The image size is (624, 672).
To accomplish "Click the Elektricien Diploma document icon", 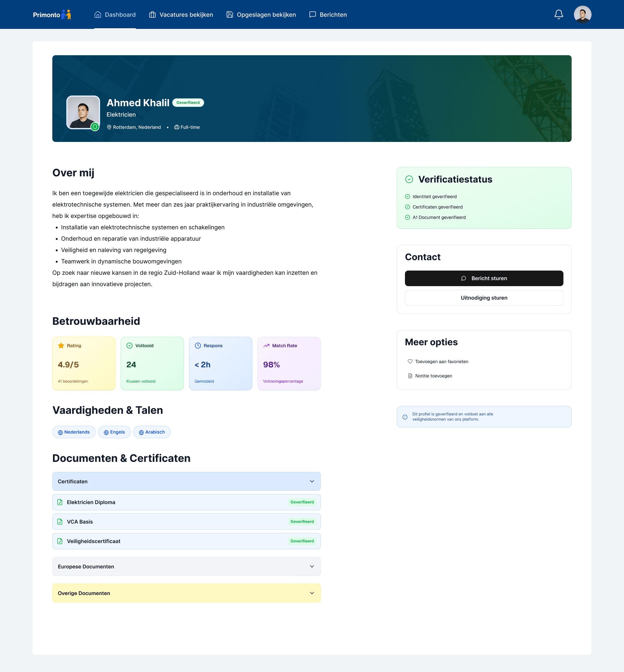I will (60, 502).
